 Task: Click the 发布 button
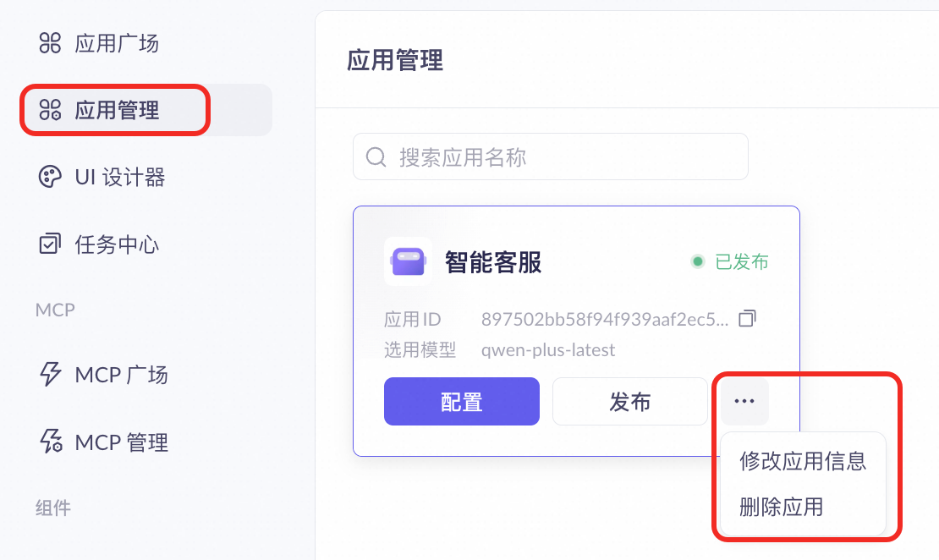[x=629, y=401]
